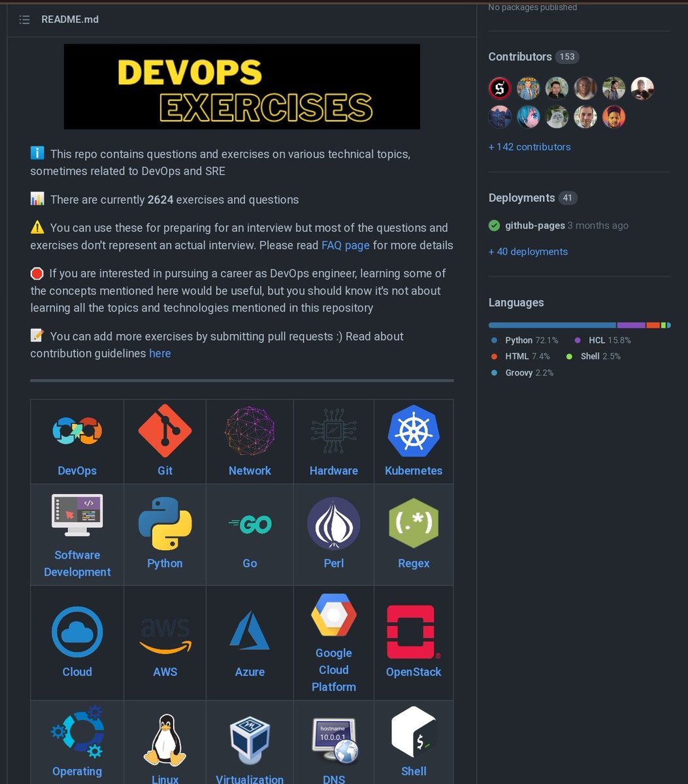Open the AWS text link
The width and height of the screenshot is (688, 784).
tap(165, 672)
